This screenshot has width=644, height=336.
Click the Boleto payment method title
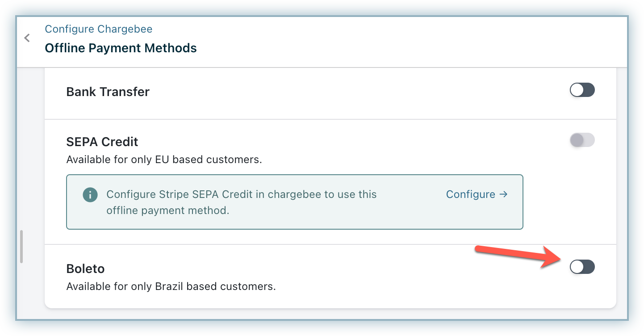85,269
